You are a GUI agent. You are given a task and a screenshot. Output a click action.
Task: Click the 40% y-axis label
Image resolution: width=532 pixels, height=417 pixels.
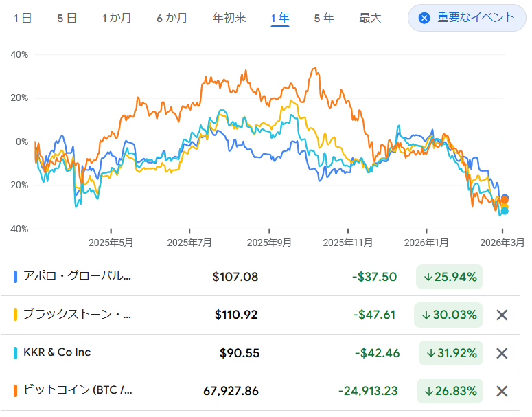tap(19, 54)
